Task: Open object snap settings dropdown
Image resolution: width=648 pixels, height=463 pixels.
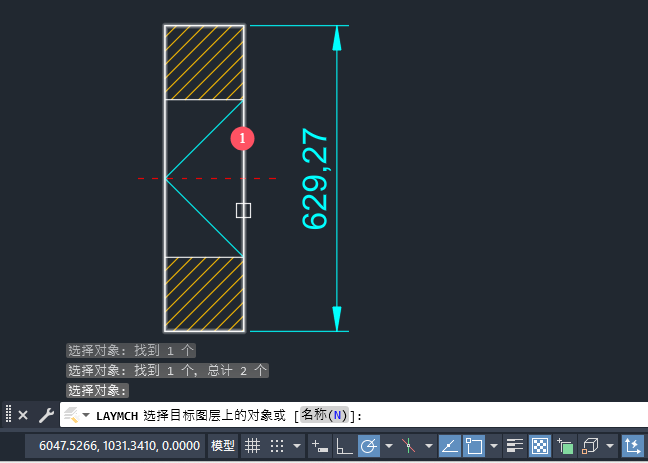Action: [494, 446]
